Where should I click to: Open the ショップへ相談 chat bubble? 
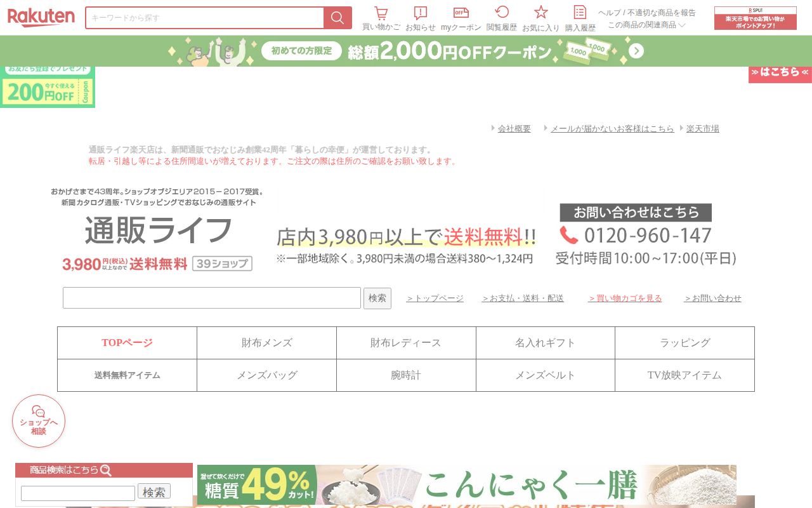39,421
